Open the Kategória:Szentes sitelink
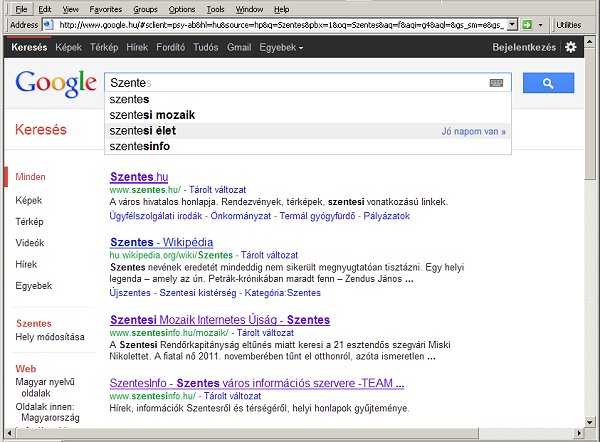Viewport: 600px width, 442px height. (283, 293)
